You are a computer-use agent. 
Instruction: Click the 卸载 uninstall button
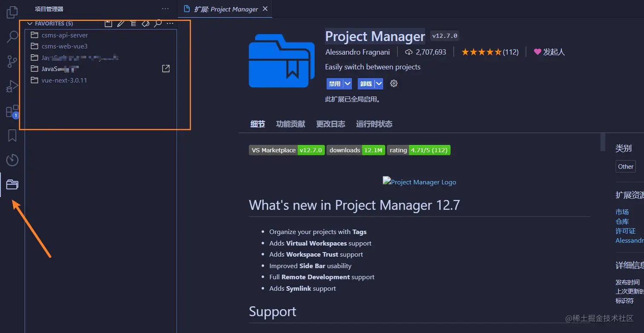tap(366, 83)
